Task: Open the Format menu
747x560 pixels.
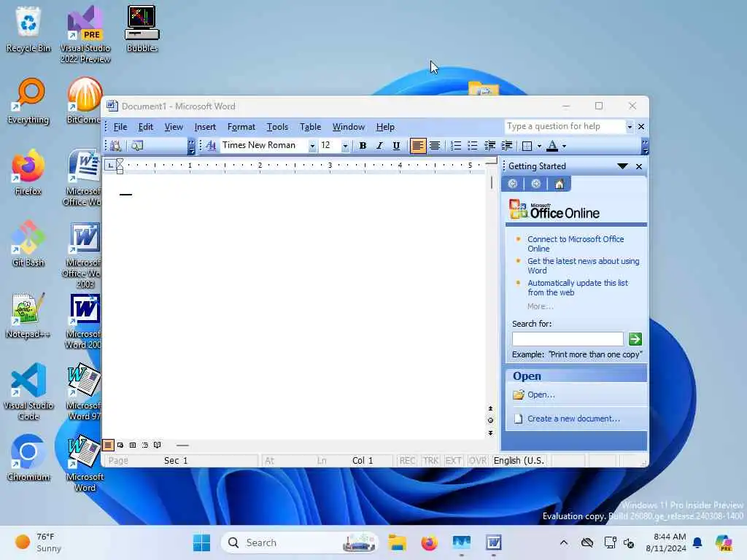Action: click(x=241, y=127)
